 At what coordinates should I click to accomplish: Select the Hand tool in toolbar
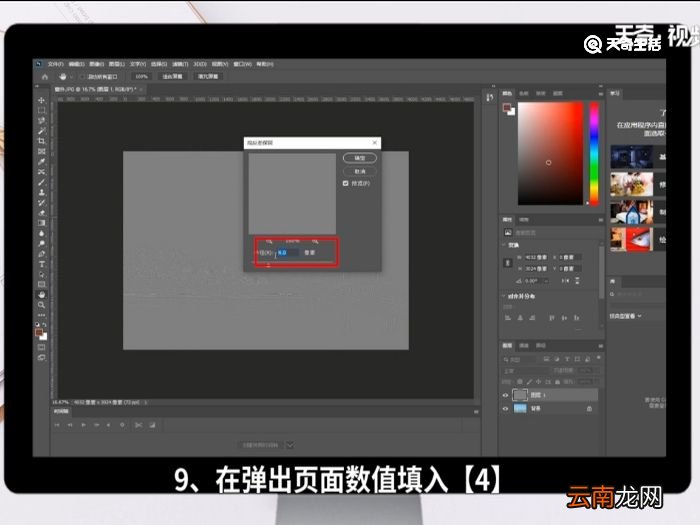pos(41,295)
